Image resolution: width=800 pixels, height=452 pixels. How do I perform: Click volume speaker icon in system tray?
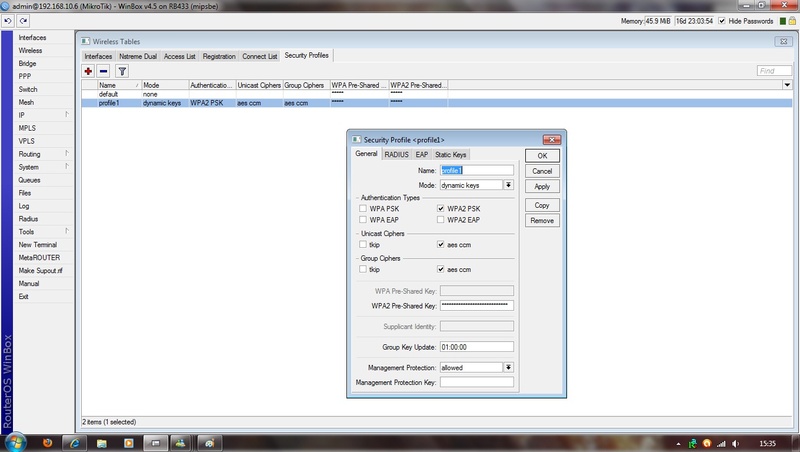[735, 444]
